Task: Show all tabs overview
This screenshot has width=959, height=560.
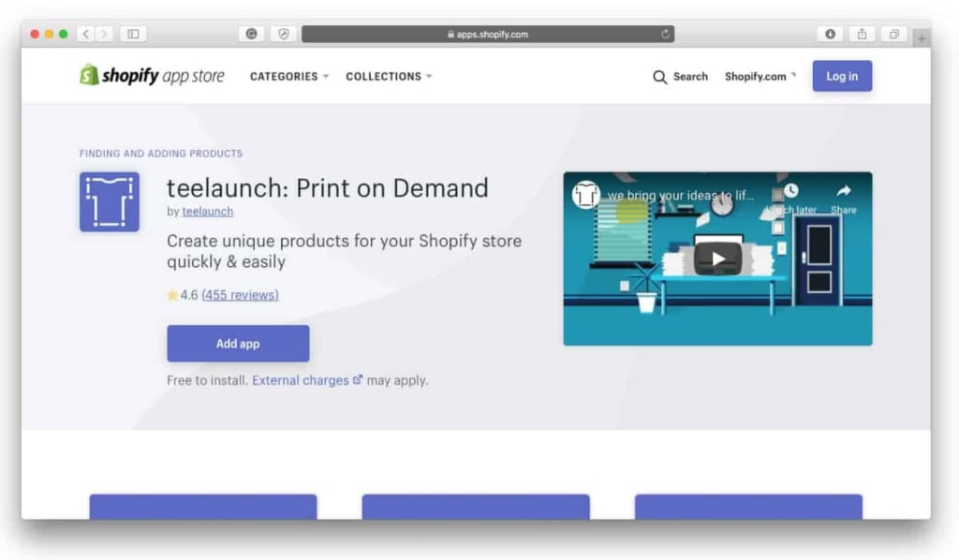Action: click(x=893, y=35)
